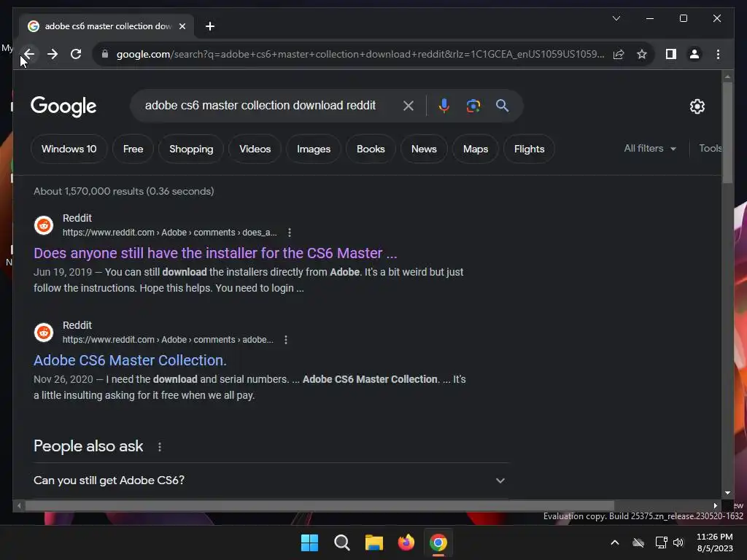Switch to Maps results

click(x=476, y=149)
